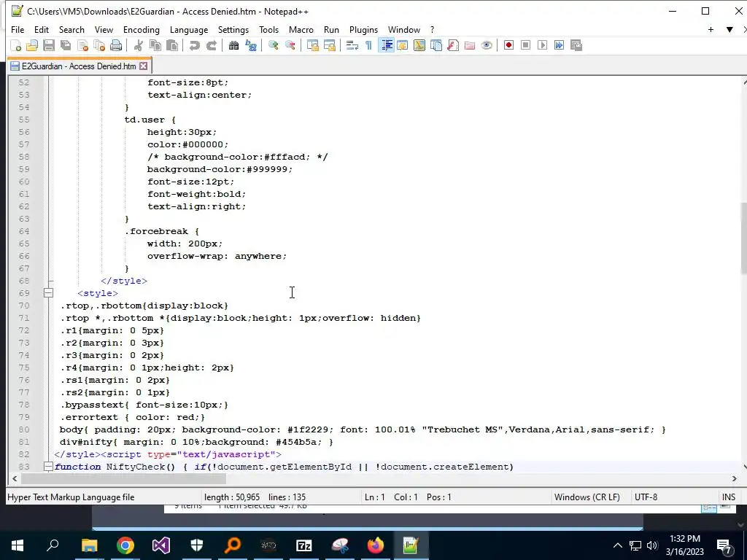Screen dimensions: 747x560
Task: Zoom in on the editor text
Action: tap(274, 45)
